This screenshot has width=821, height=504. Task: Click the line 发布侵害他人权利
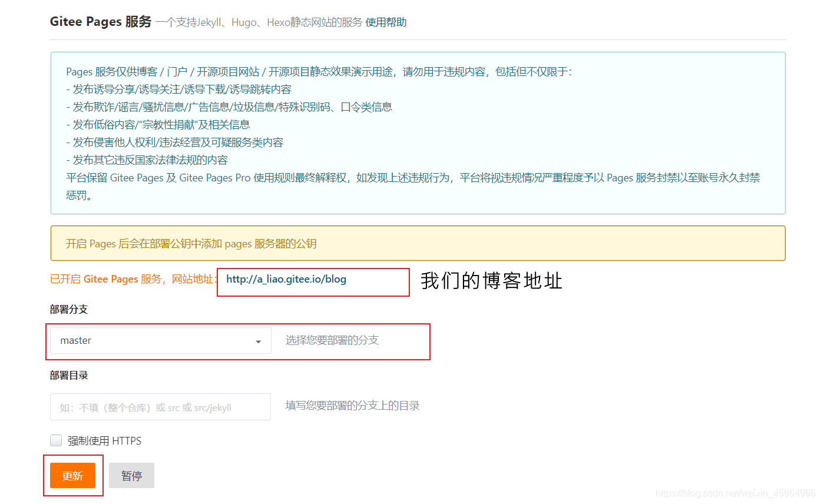(174, 142)
